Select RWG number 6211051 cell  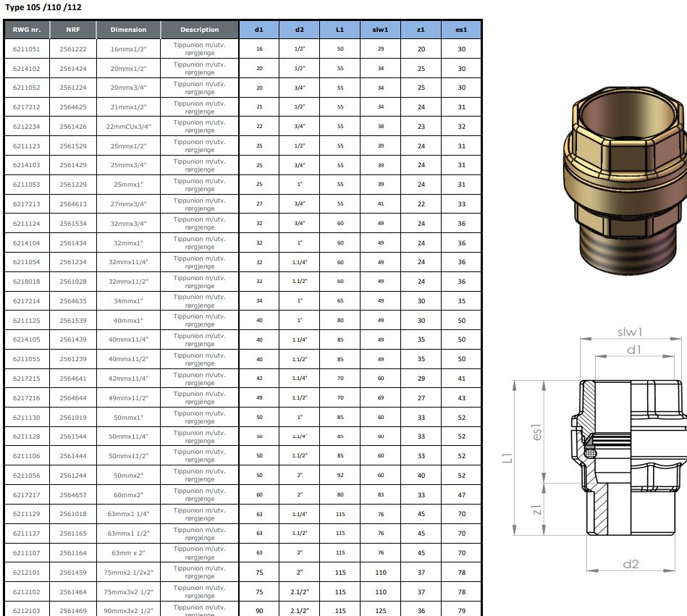pyautogui.click(x=27, y=49)
